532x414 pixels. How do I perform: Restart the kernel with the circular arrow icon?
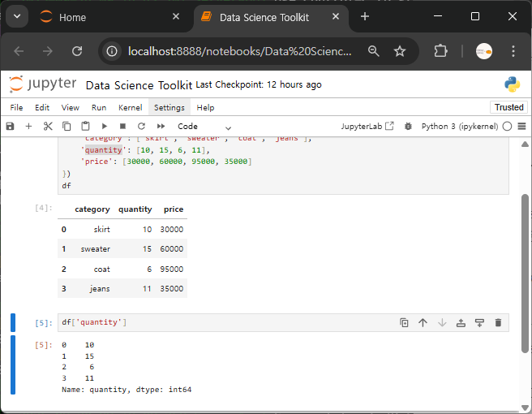pyautogui.click(x=141, y=127)
